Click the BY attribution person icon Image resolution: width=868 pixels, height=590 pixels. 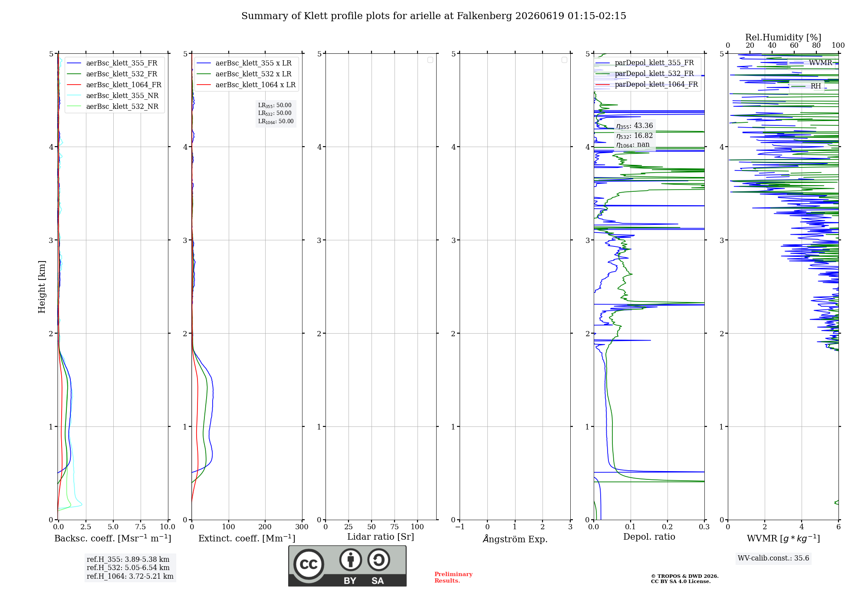[x=351, y=560]
